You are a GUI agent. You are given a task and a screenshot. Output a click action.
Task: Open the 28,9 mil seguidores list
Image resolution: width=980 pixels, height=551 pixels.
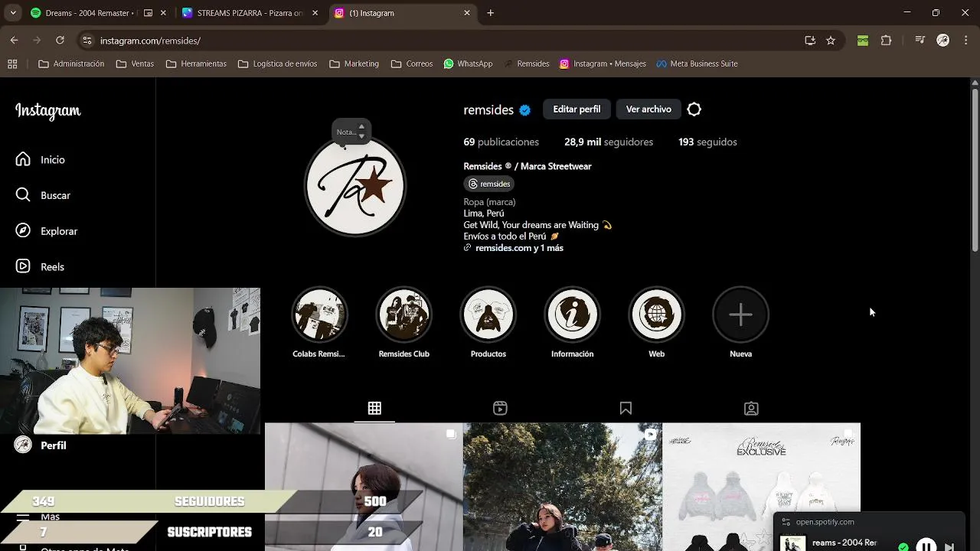pyautogui.click(x=609, y=142)
